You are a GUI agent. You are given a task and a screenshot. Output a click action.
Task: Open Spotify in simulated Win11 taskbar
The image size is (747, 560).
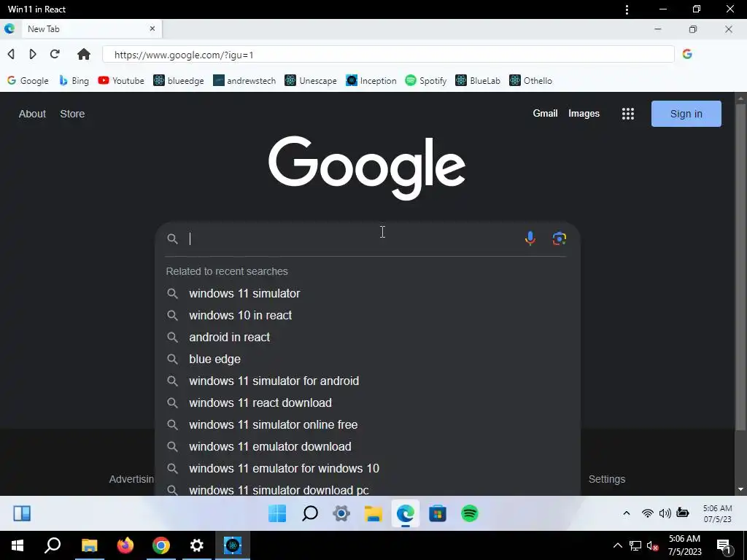click(x=470, y=513)
